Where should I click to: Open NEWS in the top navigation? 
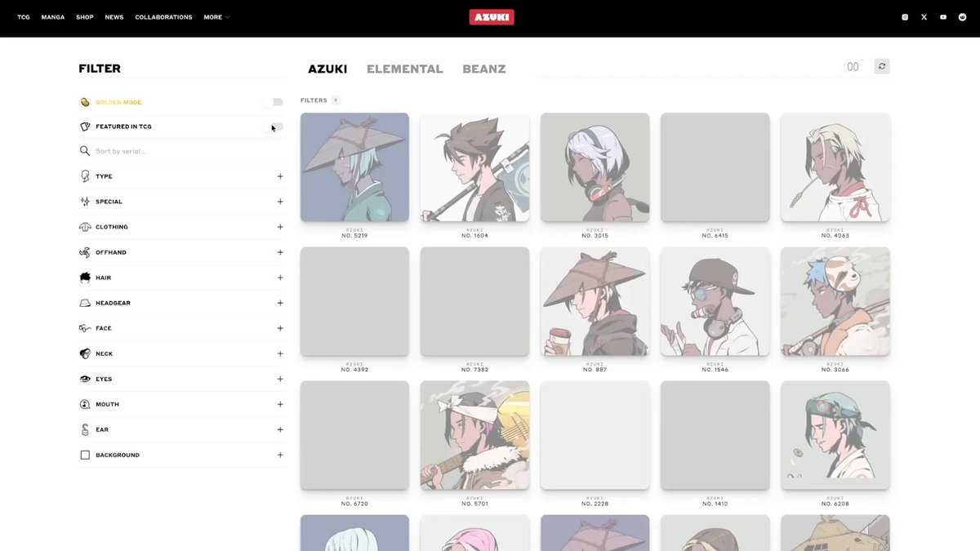click(x=114, y=17)
